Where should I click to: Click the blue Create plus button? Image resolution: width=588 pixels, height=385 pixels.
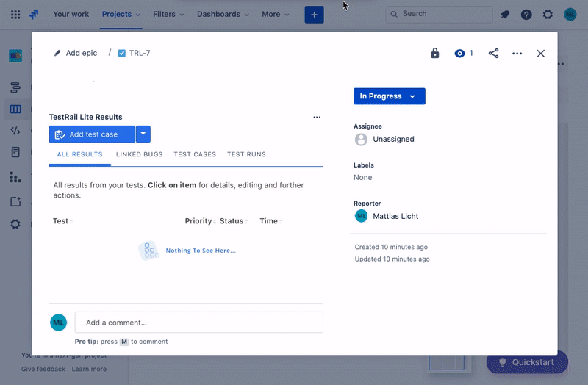click(314, 15)
